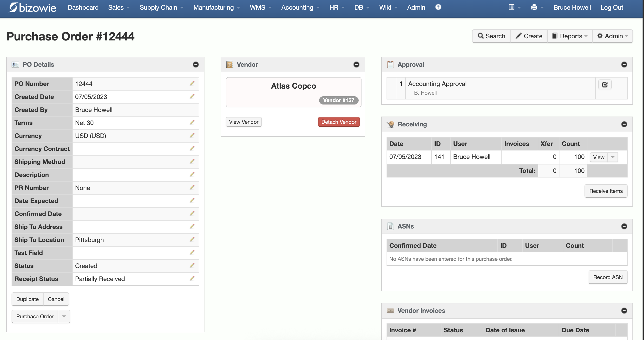
Task: Click the Accounting Approval check icon
Action: [605, 85]
